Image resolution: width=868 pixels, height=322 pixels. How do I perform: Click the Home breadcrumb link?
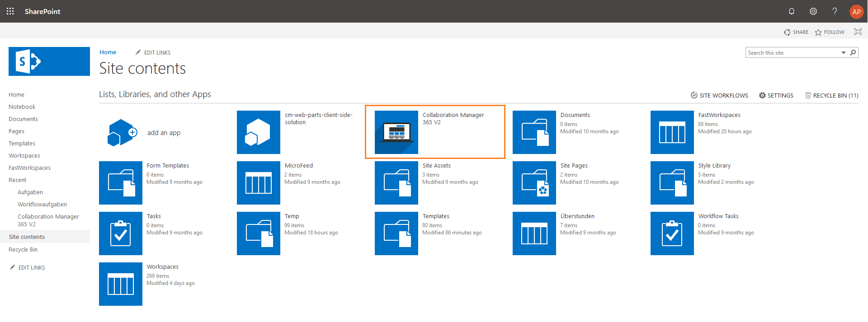(108, 52)
